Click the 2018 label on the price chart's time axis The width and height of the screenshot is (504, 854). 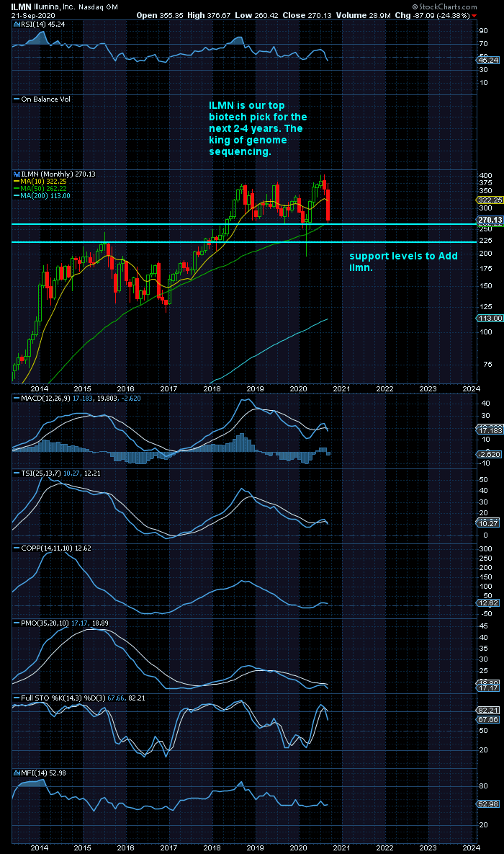[x=212, y=389]
